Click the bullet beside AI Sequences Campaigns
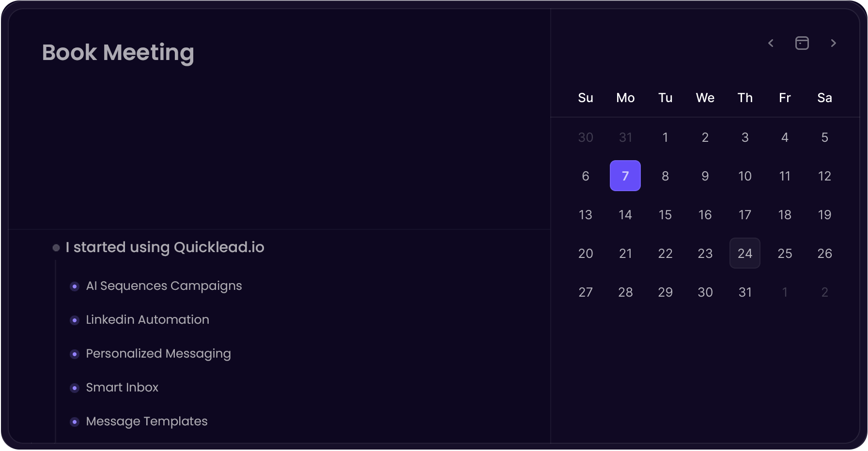The image size is (868, 451). pyautogui.click(x=75, y=286)
